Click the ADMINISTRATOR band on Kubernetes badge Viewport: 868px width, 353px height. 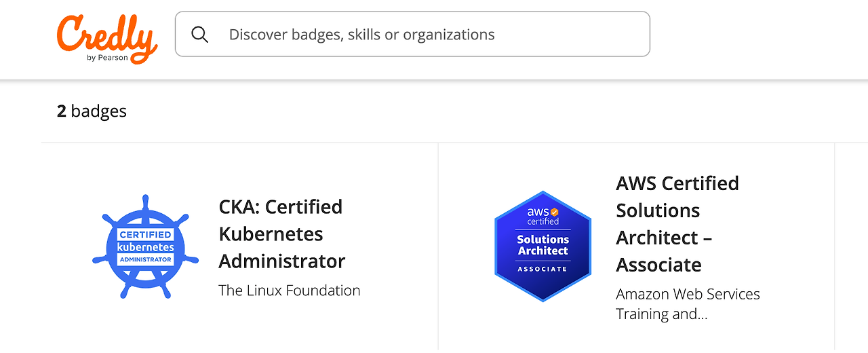click(x=146, y=259)
